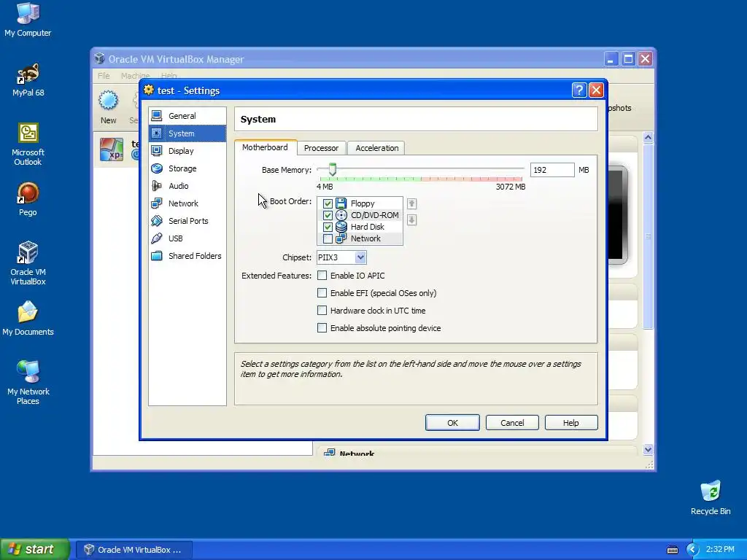This screenshot has width=747, height=560.
Task: Switch to the Motherboard tab
Action: point(265,147)
